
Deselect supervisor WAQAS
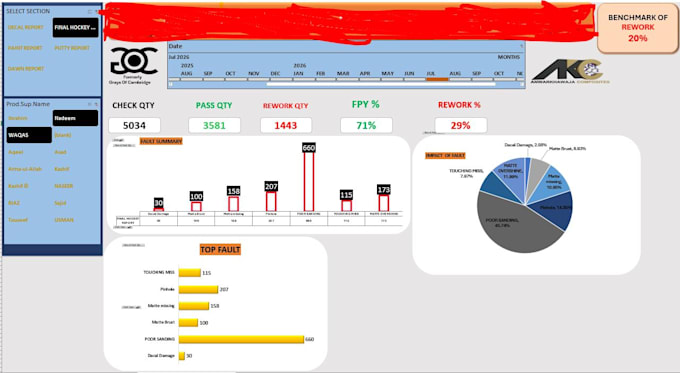click(29, 135)
